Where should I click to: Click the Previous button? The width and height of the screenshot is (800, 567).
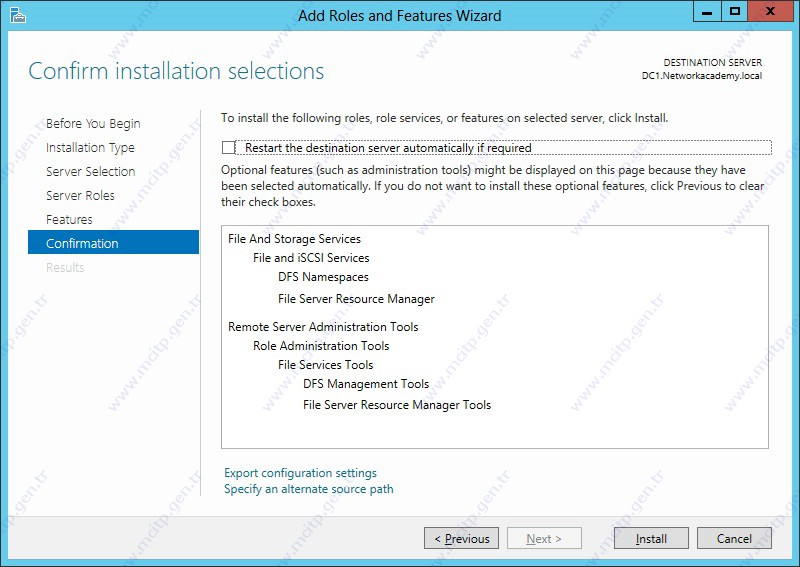pyautogui.click(x=461, y=538)
